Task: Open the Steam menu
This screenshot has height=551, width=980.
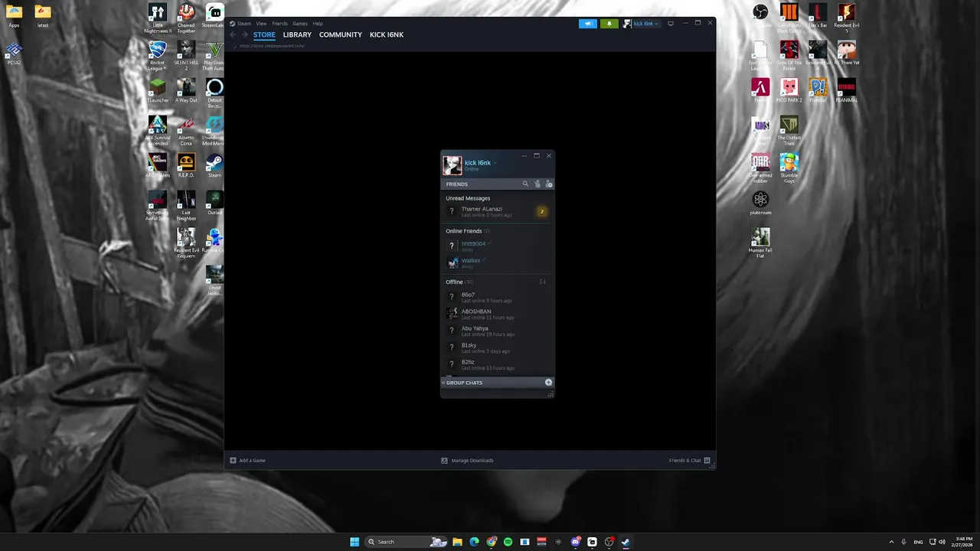Action: coord(240,24)
